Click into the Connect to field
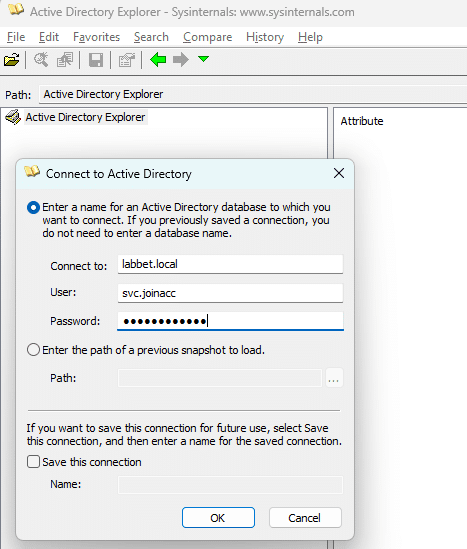The height and width of the screenshot is (549, 467). (230, 264)
